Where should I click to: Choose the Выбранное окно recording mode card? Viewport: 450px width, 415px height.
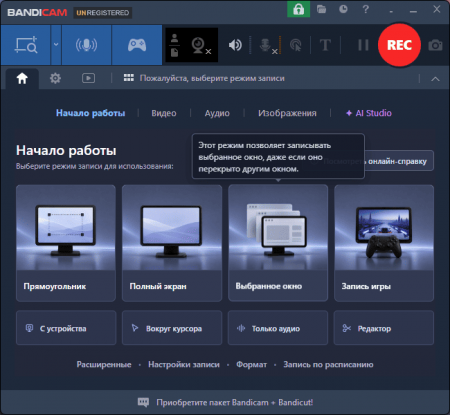[x=278, y=243]
